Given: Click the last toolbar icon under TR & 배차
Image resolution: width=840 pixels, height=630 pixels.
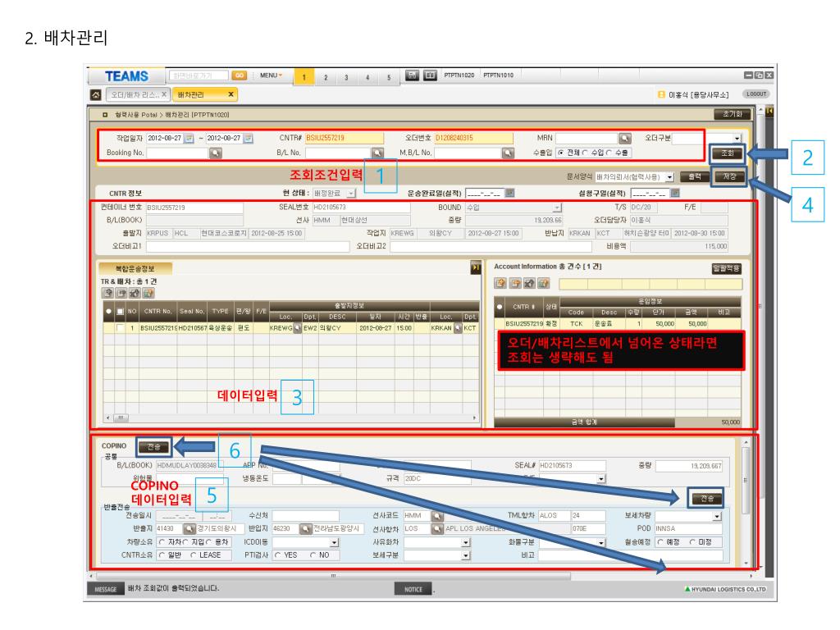Looking at the screenshot, I should [x=148, y=293].
